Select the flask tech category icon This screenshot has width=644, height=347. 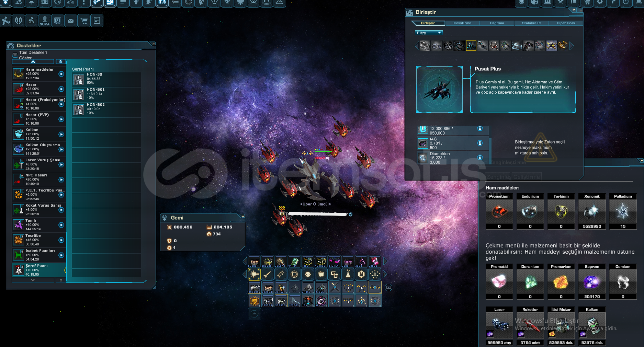(x=348, y=274)
